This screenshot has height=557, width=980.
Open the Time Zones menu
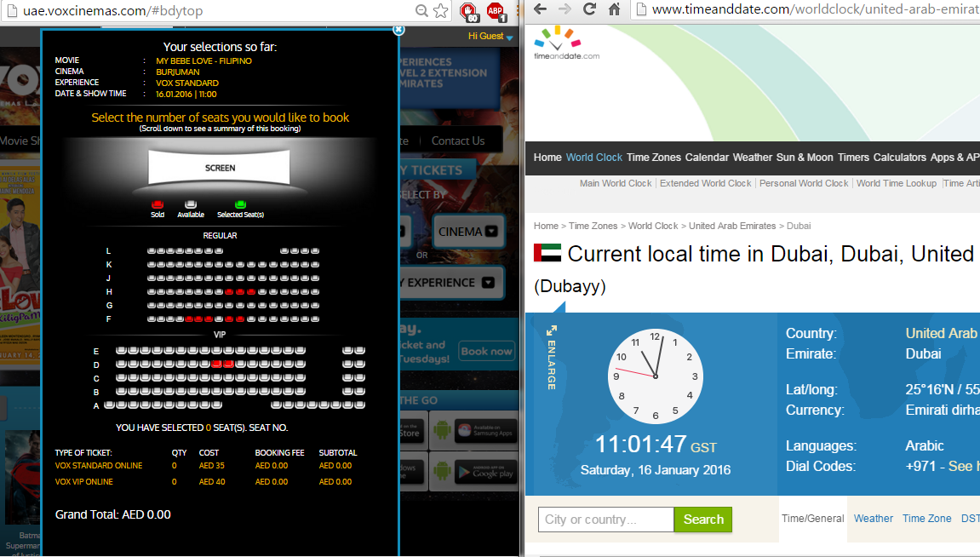pos(654,158)
